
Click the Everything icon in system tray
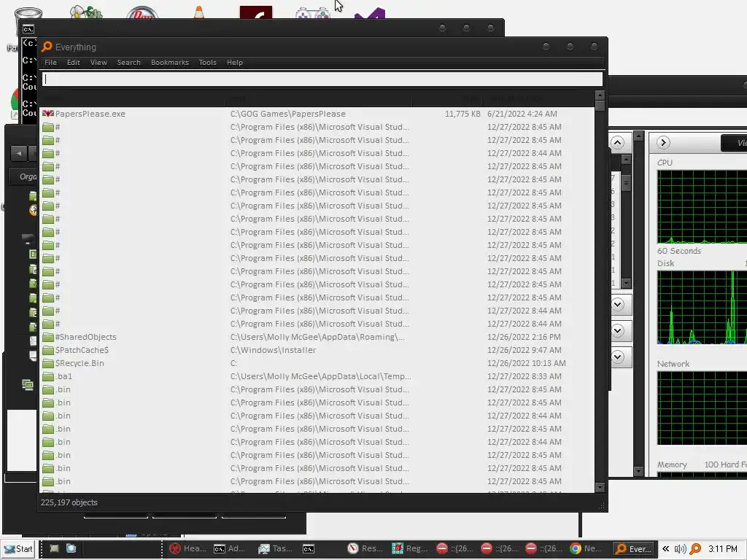pos(695,548)
